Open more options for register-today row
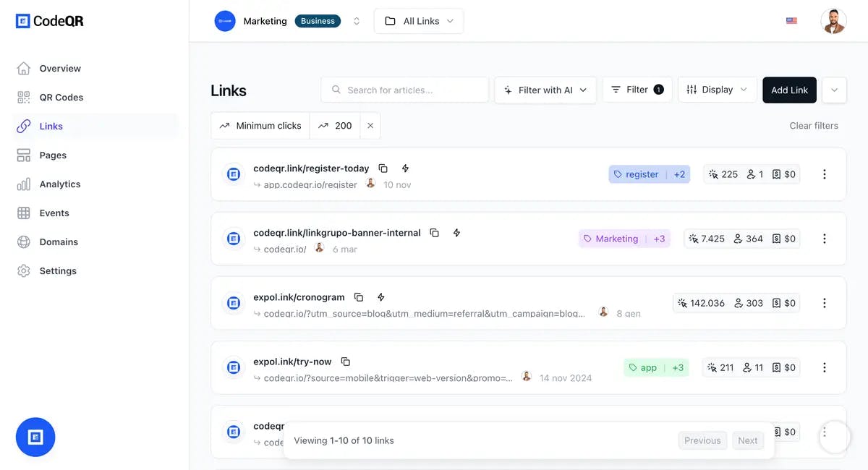Screen dimensions: 868x470 tap(824, 174)
